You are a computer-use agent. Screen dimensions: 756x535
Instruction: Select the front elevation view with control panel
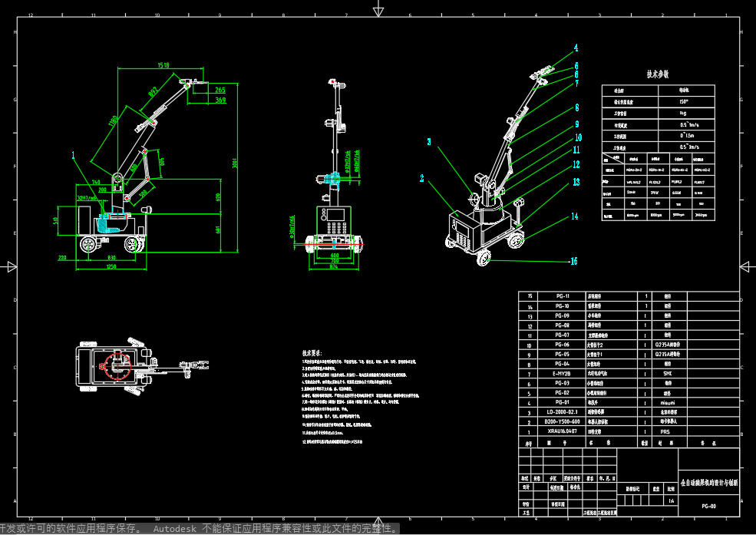point(334,167)
